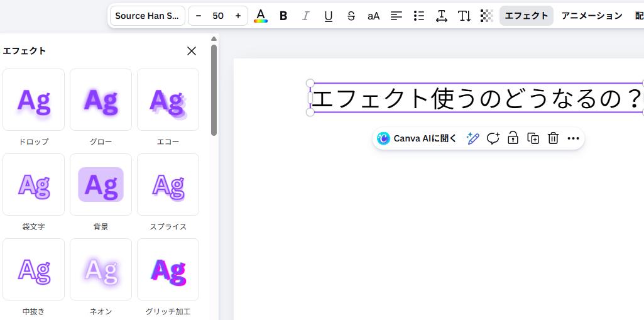Open the text color picker
The image size is (644, 320).
pyautogui.click(x=260, y=16)
